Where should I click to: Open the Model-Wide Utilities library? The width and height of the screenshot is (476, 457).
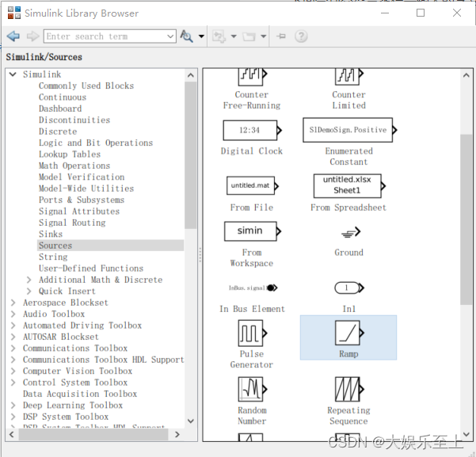[x=86, y=189]
